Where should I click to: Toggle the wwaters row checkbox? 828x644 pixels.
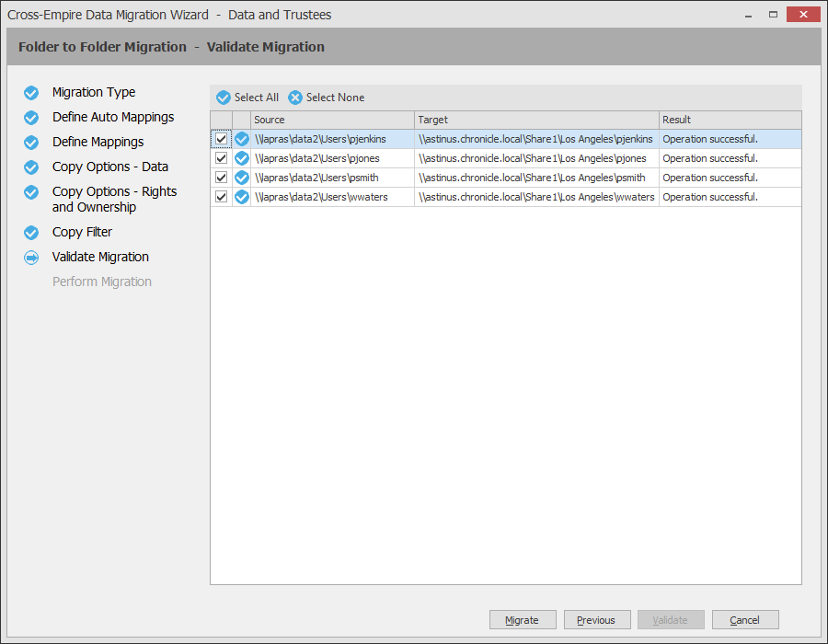click(222, 197)
